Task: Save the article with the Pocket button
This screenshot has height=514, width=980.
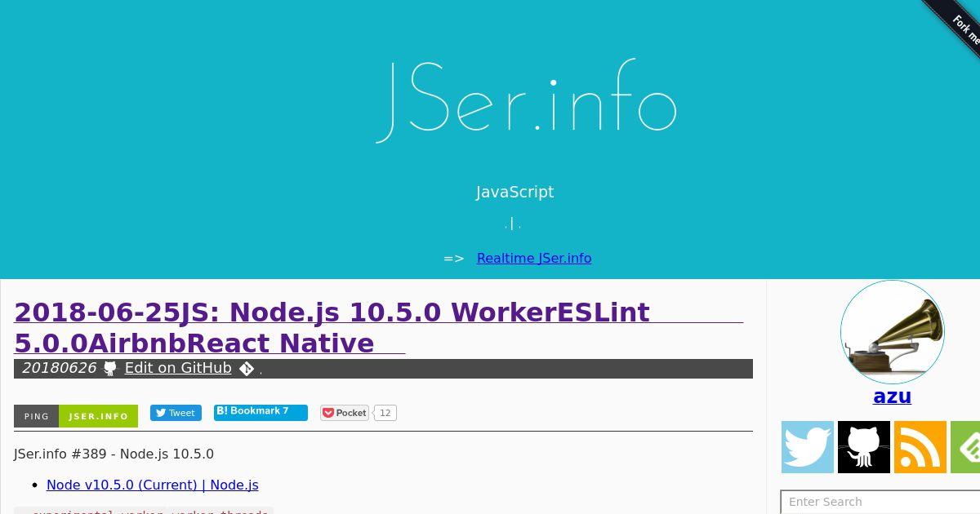Action: [x=345, y=413]
